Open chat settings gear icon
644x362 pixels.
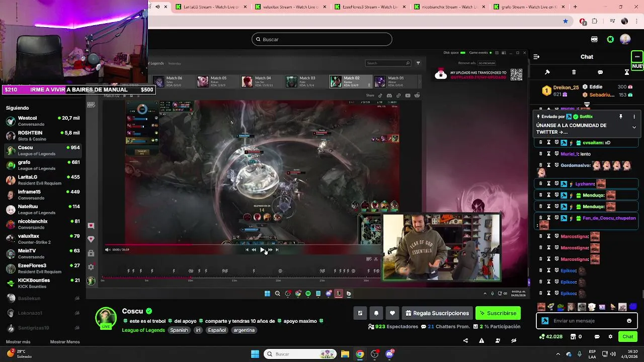pyautogui.click(x=610, y=337)
